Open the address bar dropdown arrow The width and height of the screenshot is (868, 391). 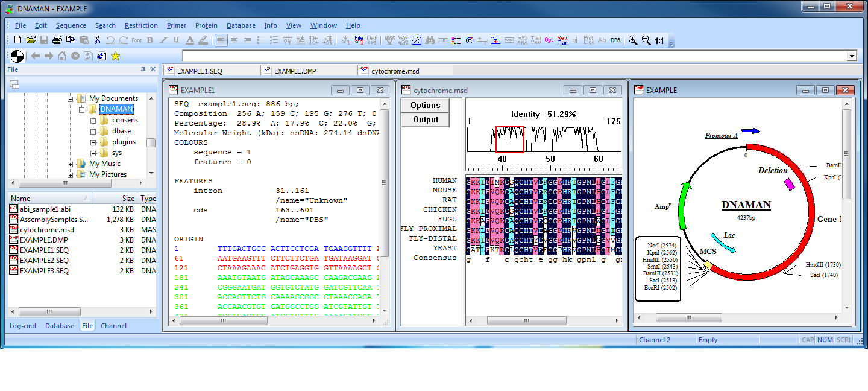pos(852,56)
